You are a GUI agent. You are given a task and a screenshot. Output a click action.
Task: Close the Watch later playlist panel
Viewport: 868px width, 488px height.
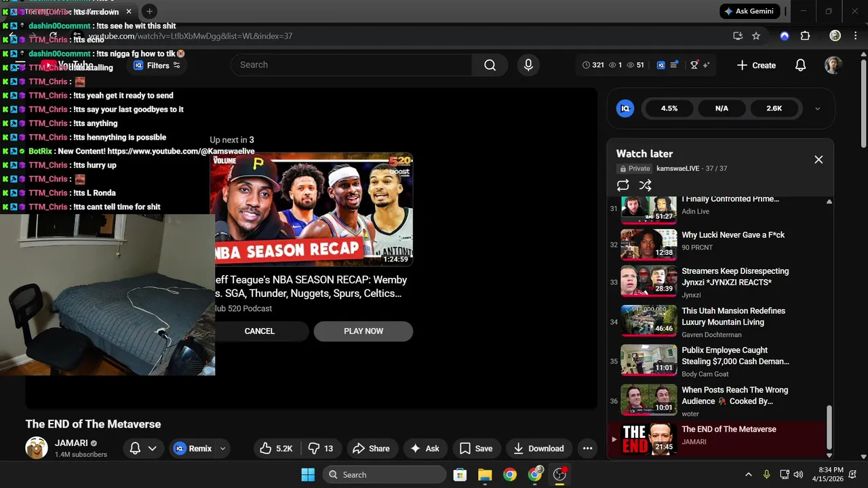point(818,159)
